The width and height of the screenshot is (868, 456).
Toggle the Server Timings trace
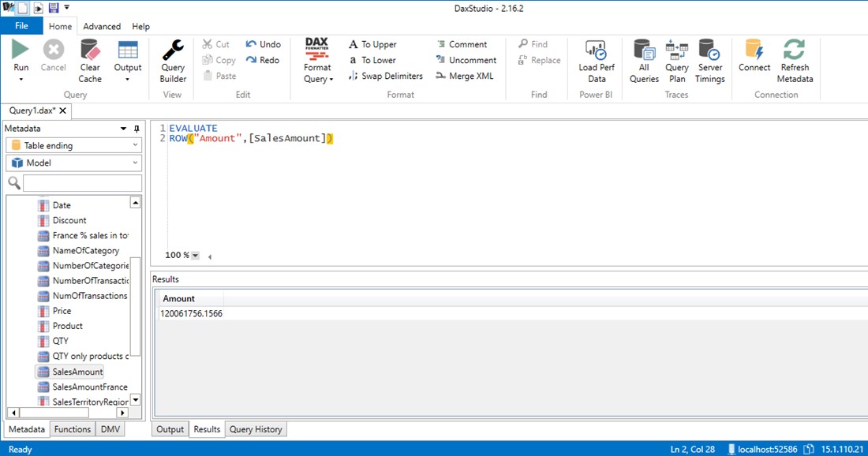click(709, 61)
